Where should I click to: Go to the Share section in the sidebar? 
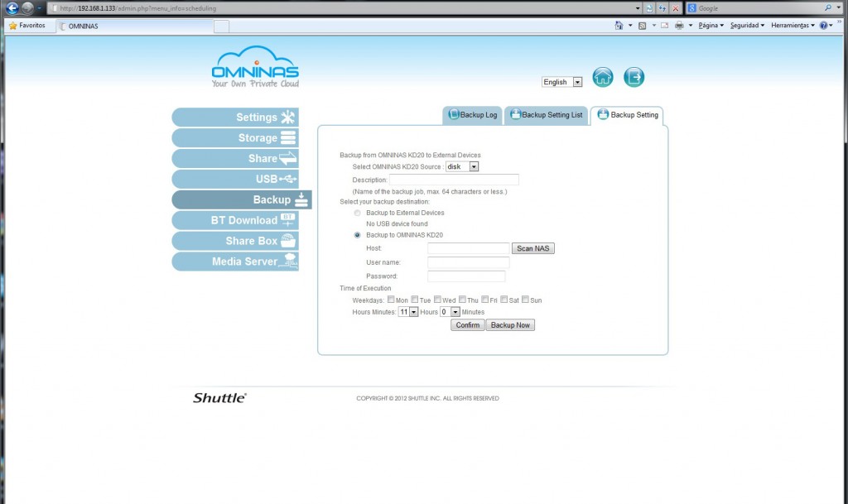235,158
